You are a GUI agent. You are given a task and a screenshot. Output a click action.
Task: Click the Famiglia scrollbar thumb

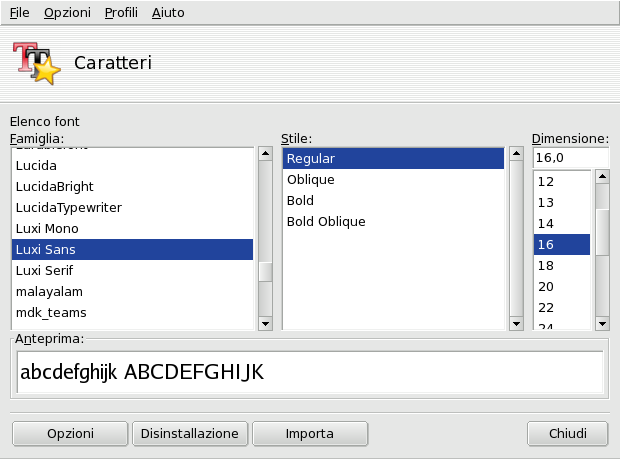coord(265,272)
